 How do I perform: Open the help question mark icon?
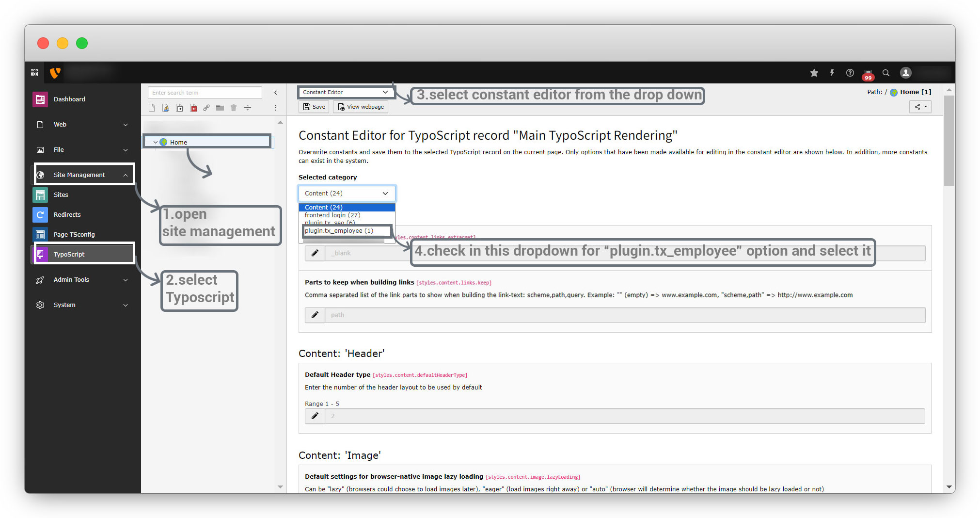click(850, 73)
